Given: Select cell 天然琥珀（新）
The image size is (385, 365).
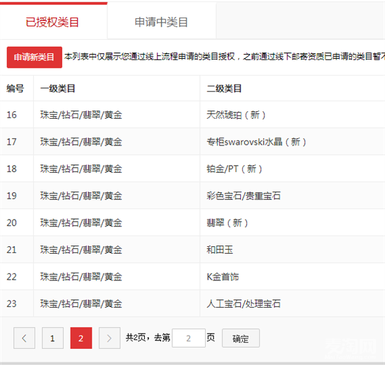Looking at the screenshot, I should (x=236, y=115).
